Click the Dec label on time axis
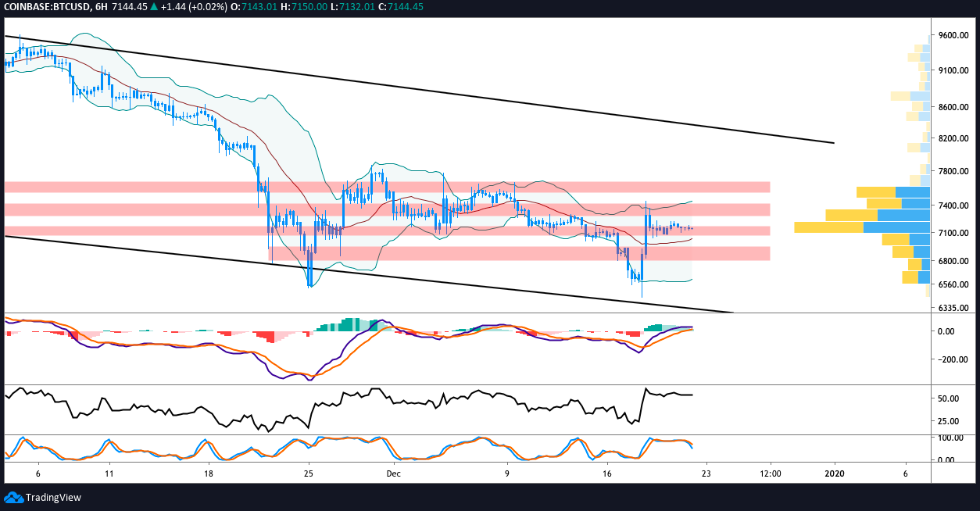 pyautogui.click(x=393, y=473)
